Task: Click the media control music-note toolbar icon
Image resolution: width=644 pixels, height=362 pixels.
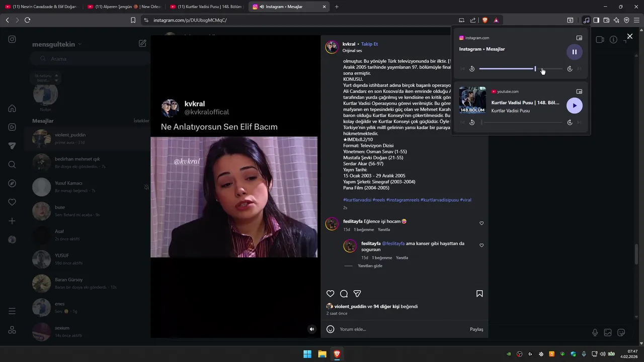Action: pos(586,20)
